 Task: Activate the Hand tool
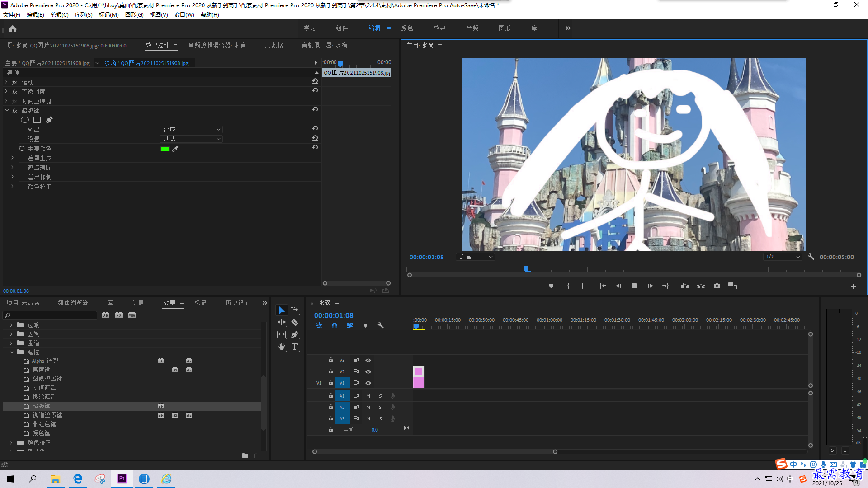pyautogui.click(x=282, y=347)
